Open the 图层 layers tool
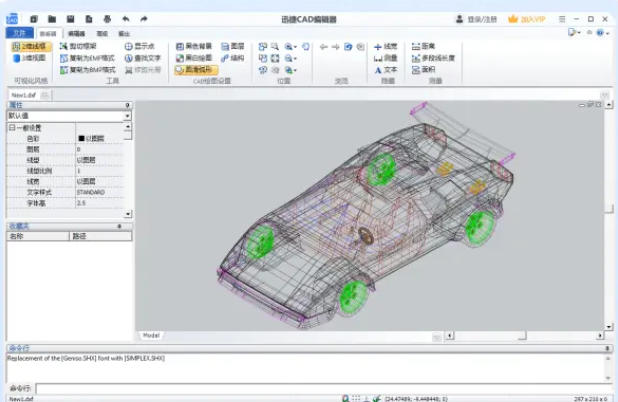 pos(231,46)
